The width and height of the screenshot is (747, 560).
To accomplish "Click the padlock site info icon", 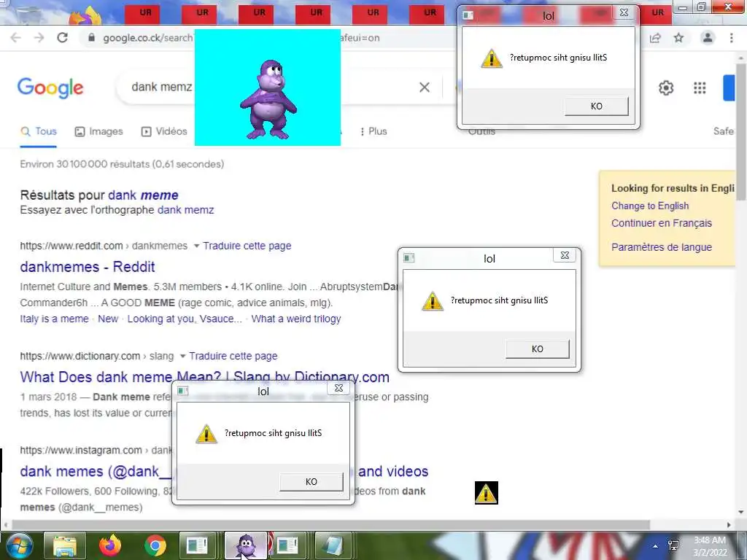I will pyautogui.click(x=91, y=38).
